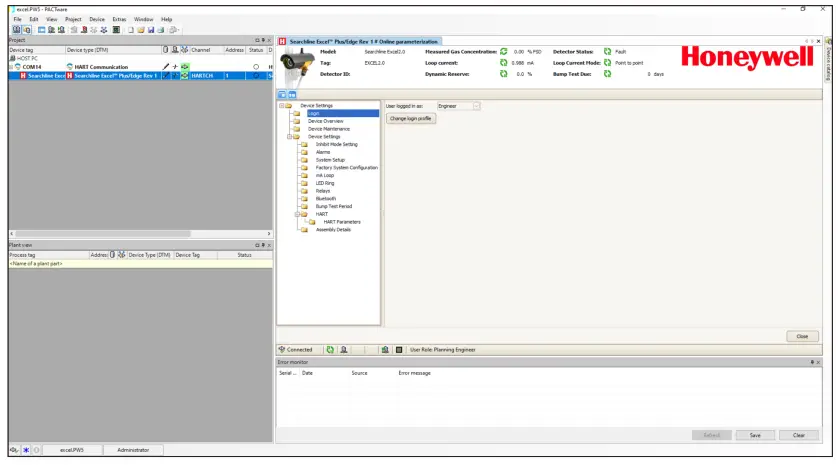Click pencil icon in COM14 row
The image size is (838, 465).
click(166, 67)
